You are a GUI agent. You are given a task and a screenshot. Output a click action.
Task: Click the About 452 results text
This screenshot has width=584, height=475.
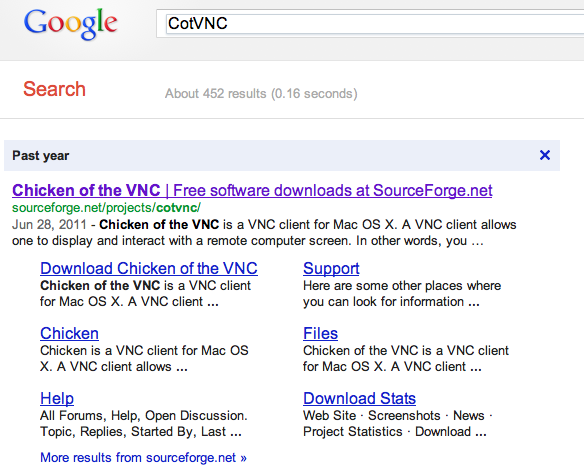pyautogui.click(x=261, y=94)
